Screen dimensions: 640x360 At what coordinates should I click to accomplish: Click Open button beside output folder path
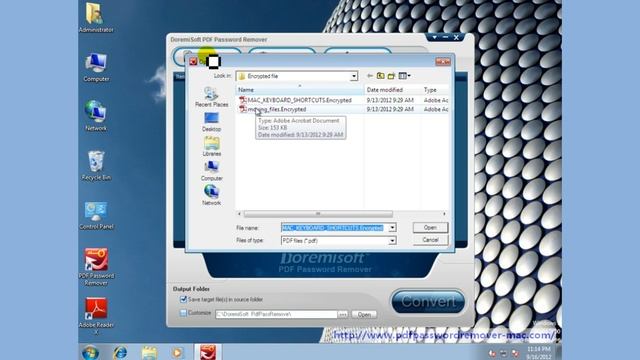(364, 315)
